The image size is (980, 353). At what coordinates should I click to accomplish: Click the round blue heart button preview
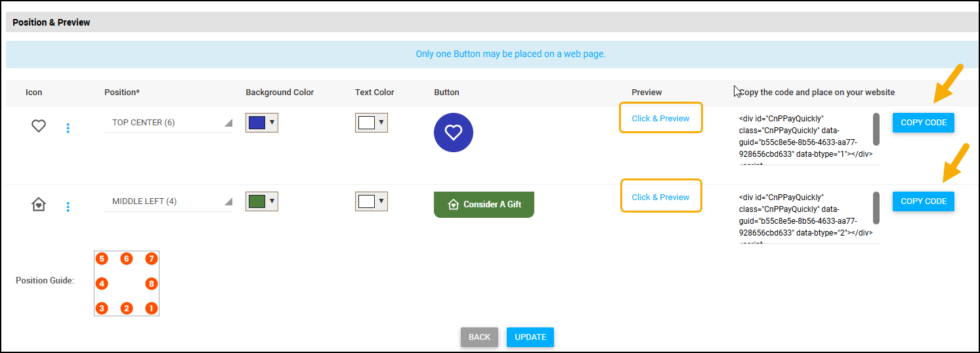click(454, 133)
